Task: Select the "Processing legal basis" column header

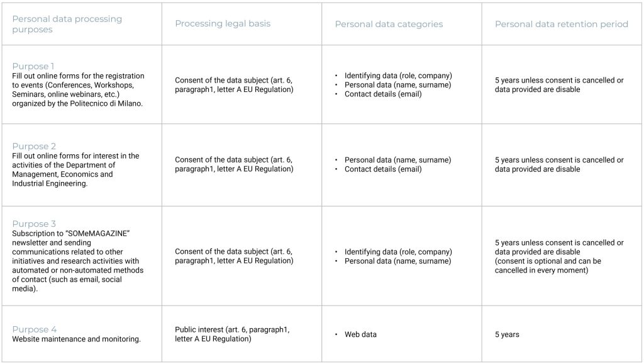Action: [223, 24]
